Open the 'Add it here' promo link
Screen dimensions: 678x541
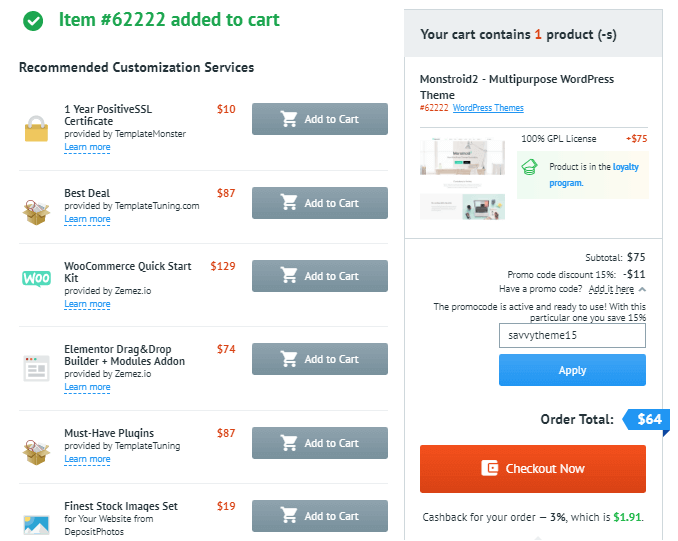611,289
